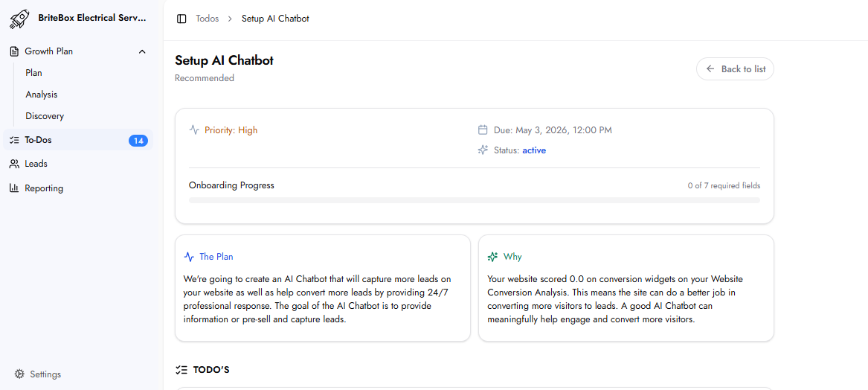868x390 pixels.
Task: Click the Leads people icon
Action: 14,164
